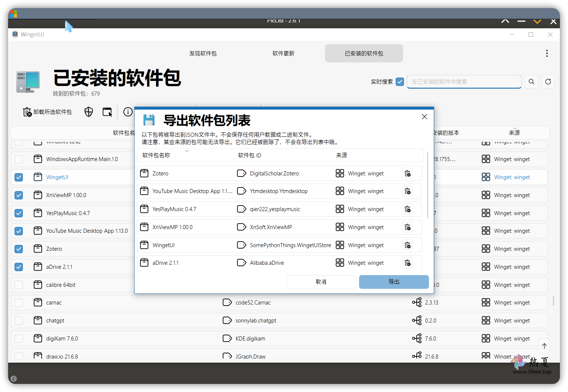The image size is (568, 392).
Task: Click the scroll-to-top arrow button
Action: click(x=544, y=346)
